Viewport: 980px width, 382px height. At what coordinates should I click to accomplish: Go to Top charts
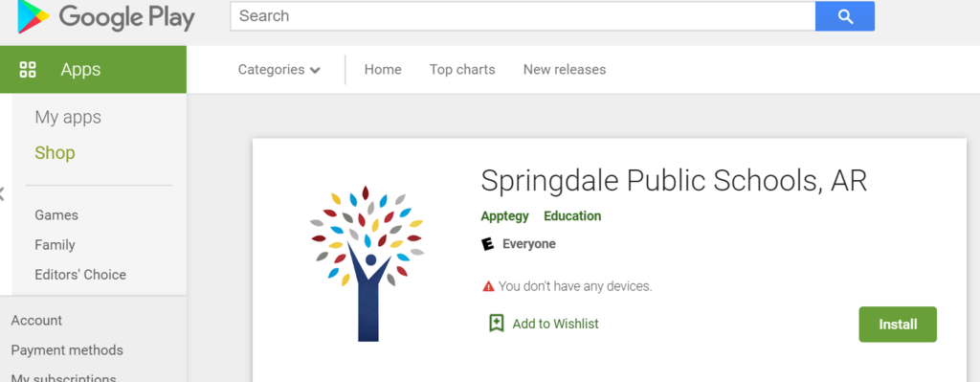(462, 69)
